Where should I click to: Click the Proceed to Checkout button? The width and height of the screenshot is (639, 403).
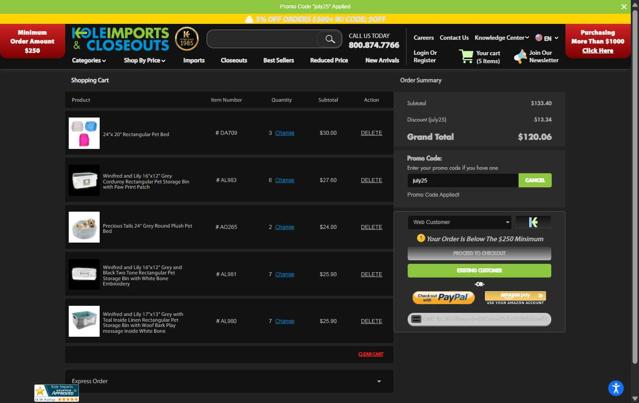pos(479,253)
